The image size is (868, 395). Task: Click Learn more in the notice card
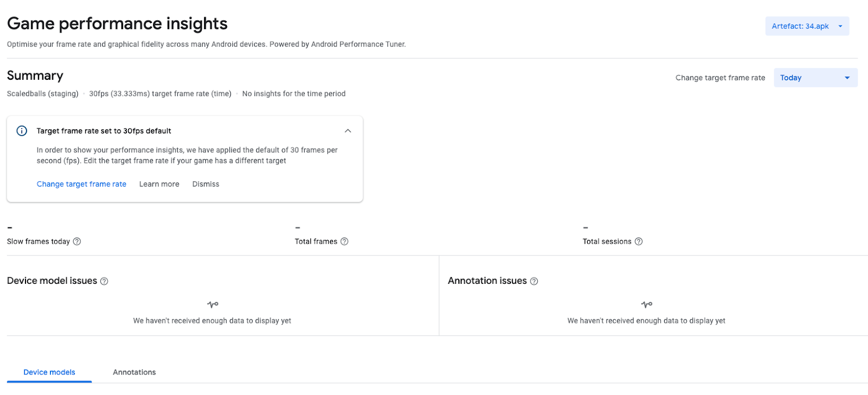[159, 184]
